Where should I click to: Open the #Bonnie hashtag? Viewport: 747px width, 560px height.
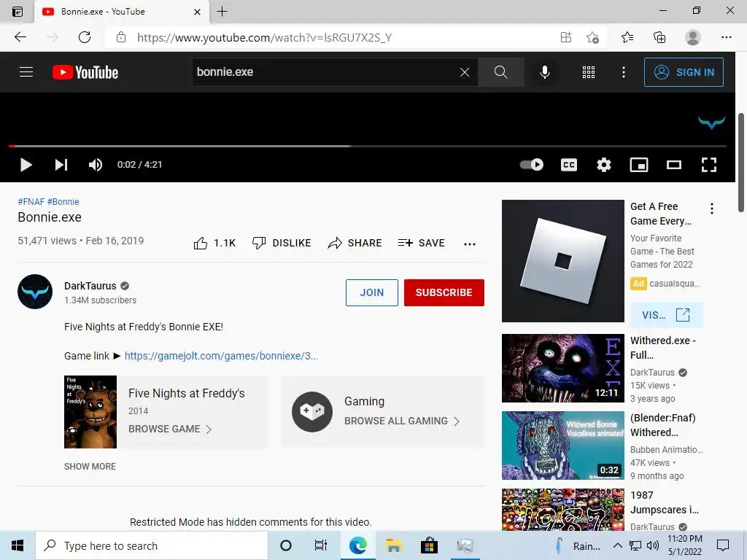63,201
